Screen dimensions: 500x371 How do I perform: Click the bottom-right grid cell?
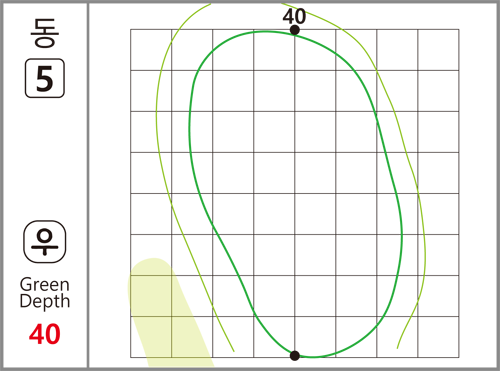pyautogui.click(x=438, y=337)
